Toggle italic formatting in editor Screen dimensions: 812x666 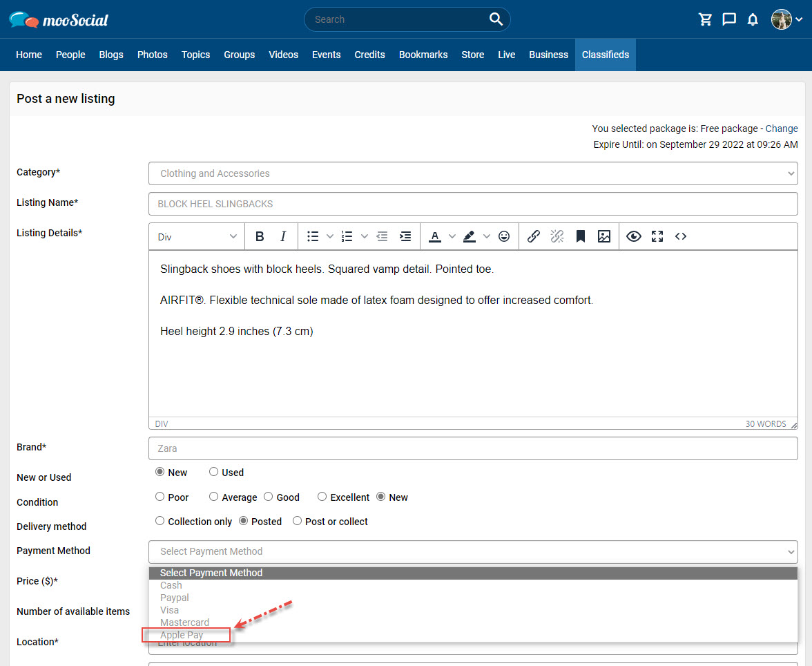coord(283,236)
